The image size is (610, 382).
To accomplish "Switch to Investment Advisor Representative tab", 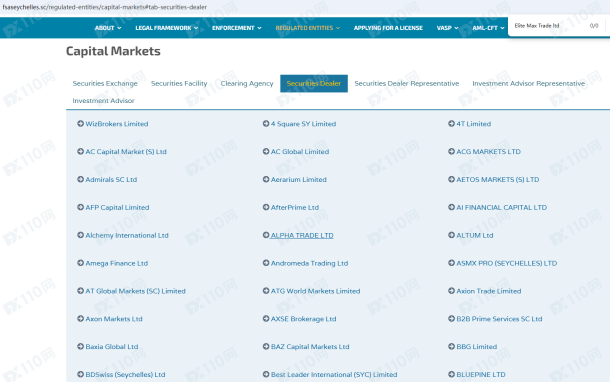I will [528, 83].
